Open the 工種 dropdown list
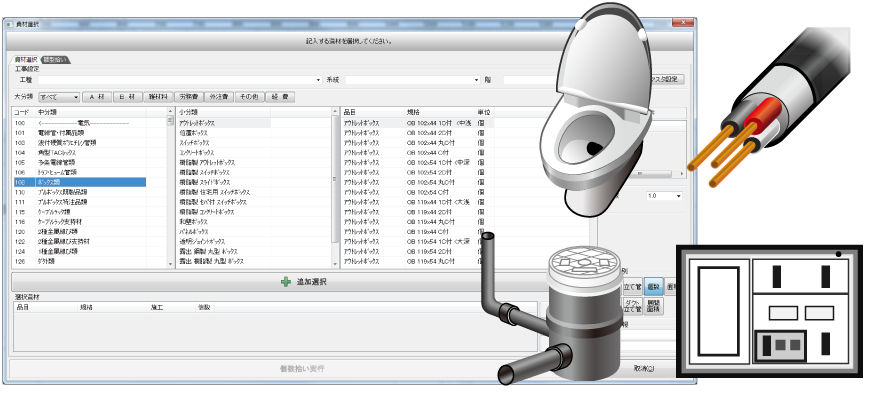 (x=179, y=80)
